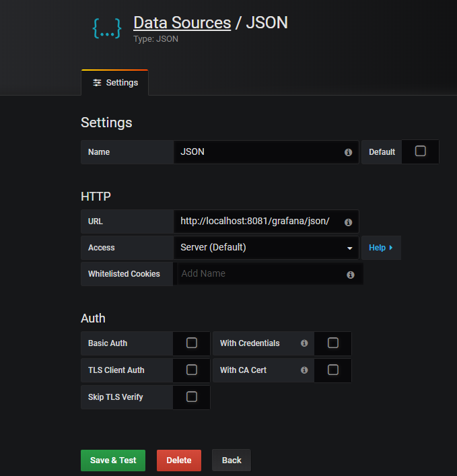Toggle the Basic Auth checkbox

(x=191, y=343)
